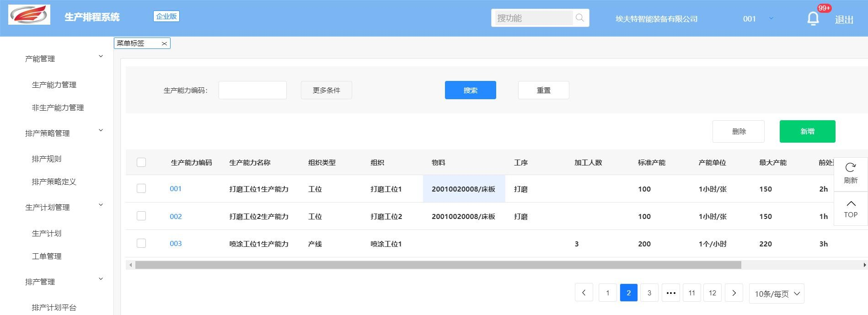
Task: Close the 菜单标签 tab
Action: [x=164, y=43]
